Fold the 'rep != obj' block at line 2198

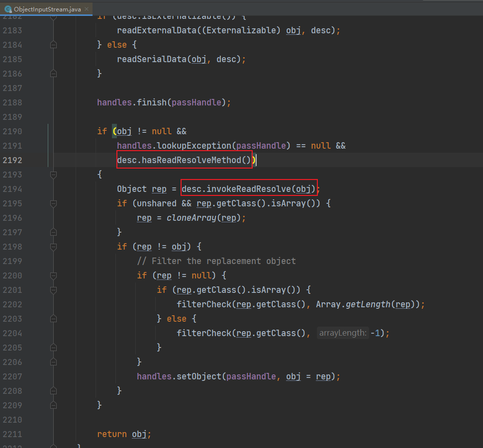tap(53, 247)
